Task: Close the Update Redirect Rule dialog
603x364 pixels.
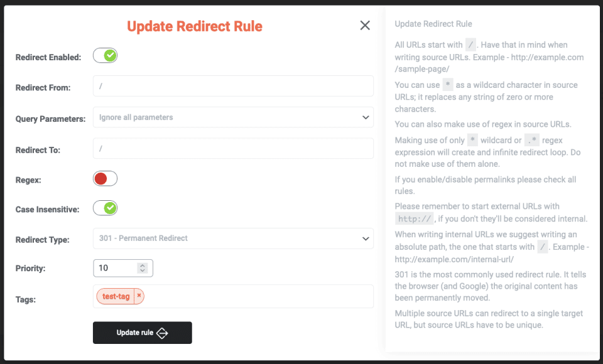Action: [365, 25]
